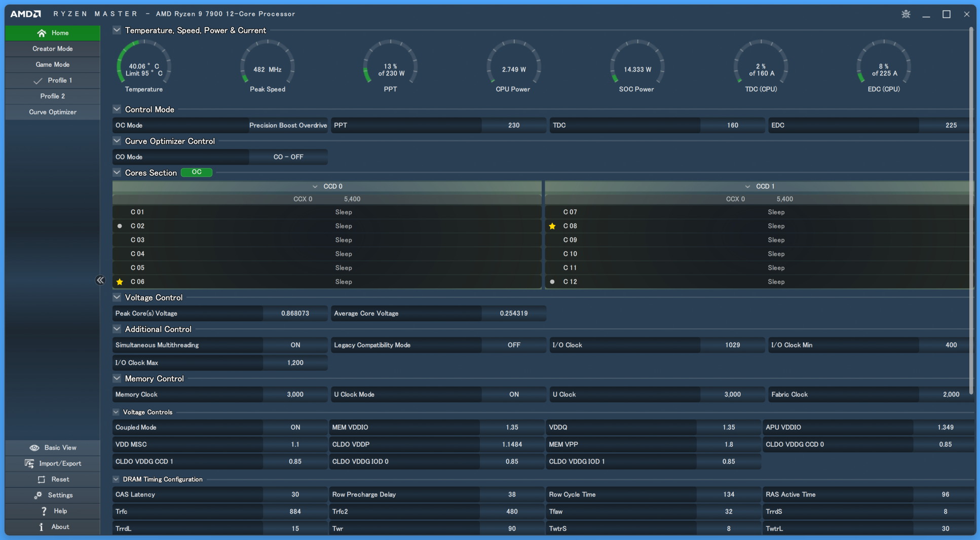Click PPT limit value 230
This screenshot has height=540, width=980.
click(x=514, y=125)
